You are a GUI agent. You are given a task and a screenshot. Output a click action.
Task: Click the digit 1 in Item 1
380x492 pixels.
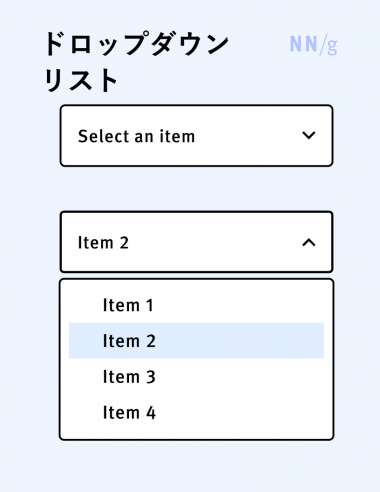[x=149, y=305]
